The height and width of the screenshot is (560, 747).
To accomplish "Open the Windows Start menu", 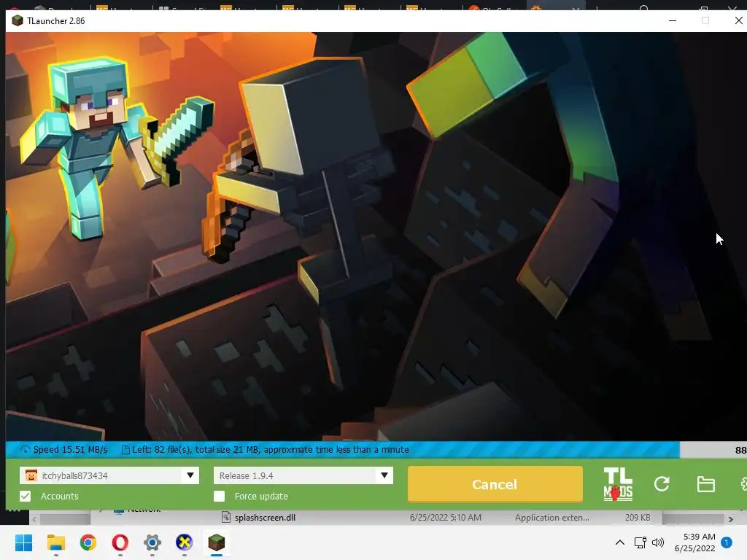I will click(24, 542).
